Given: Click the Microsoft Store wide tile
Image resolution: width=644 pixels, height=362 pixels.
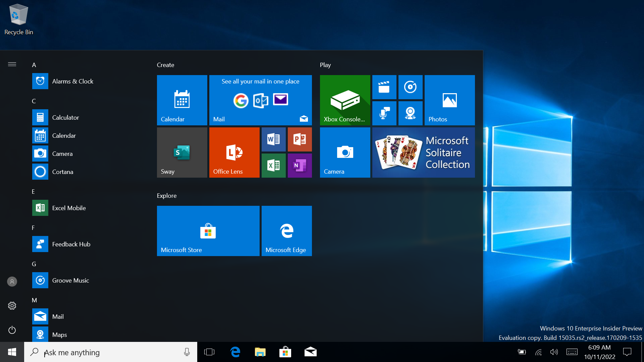Looking at the screenshot, I should [208, 231].
